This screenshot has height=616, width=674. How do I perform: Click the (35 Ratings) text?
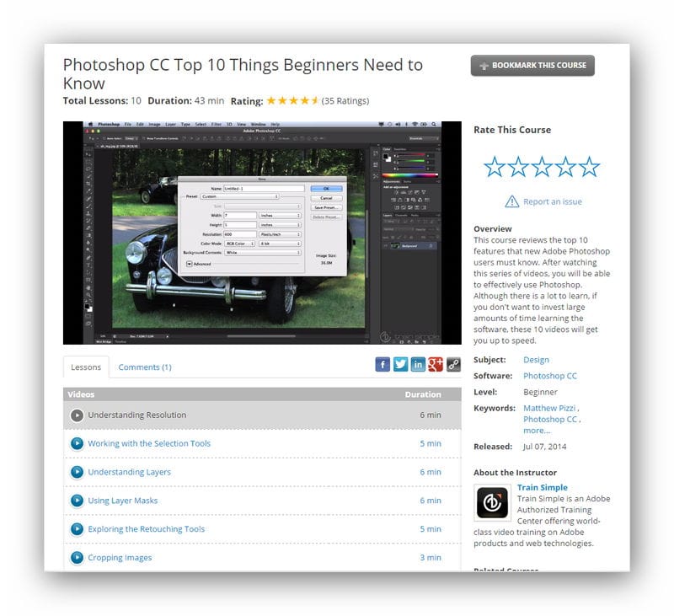(x=345, y=100)
